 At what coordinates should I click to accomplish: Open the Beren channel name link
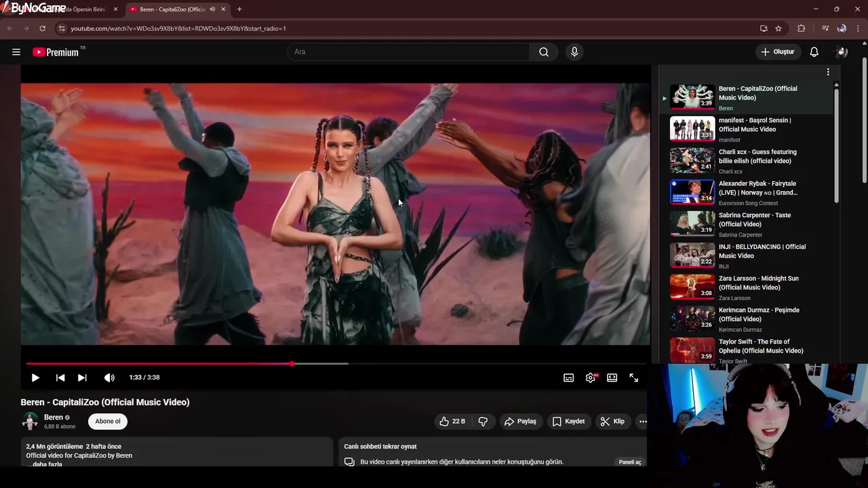[x=54, y=418]
